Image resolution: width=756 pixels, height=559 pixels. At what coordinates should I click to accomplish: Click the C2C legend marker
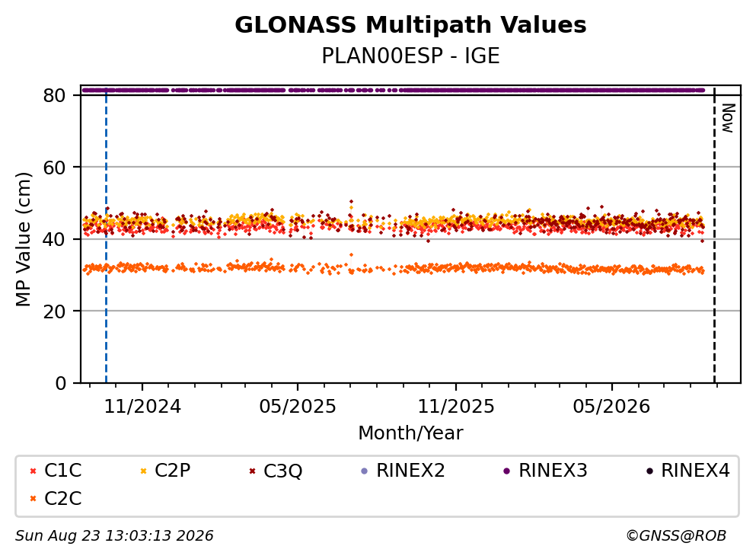(x=33, y=499)
